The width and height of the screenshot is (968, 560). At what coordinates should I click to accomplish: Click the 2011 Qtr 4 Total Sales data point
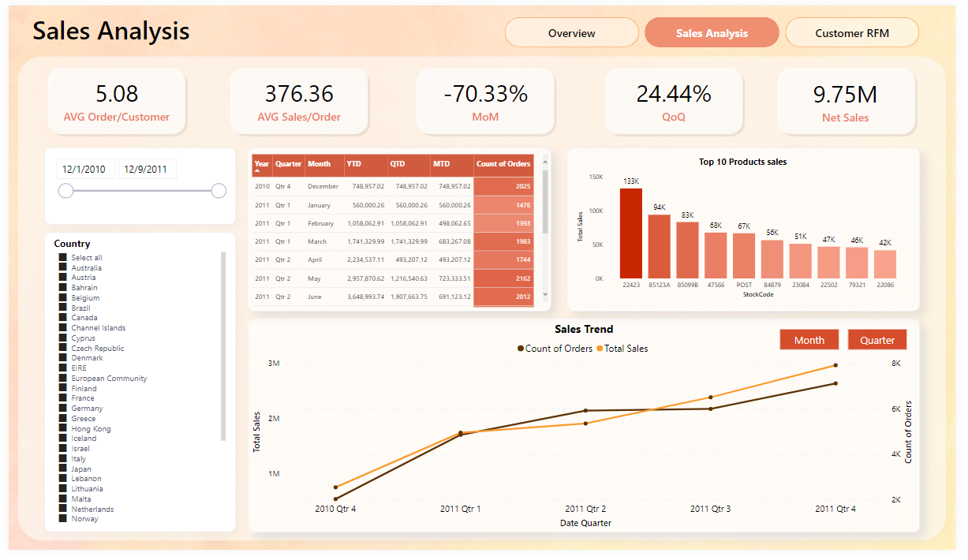pos(835,365)
